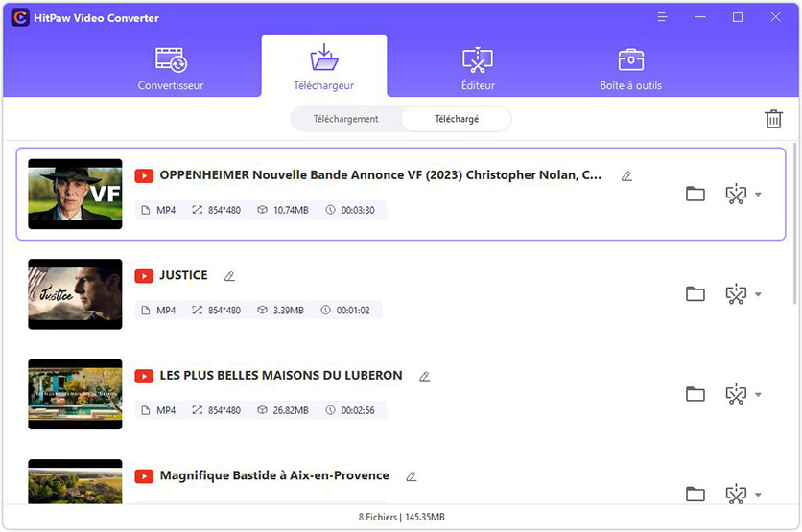This screenshot has width=802, height=532.
Task: Select the JUSTICE title text
Action: point(183,275)
